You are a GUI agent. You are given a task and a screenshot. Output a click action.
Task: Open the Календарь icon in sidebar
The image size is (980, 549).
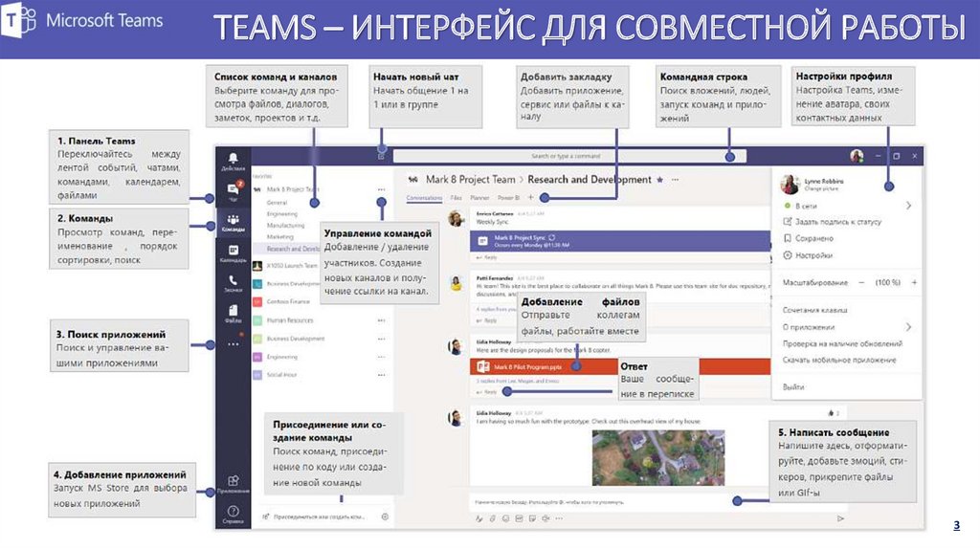click(x=233, y=253)
